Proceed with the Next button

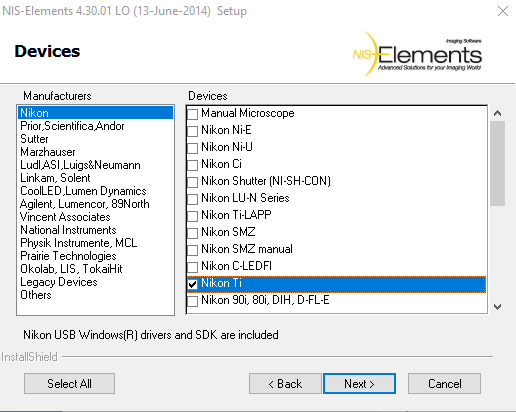[x=359, y=384]
